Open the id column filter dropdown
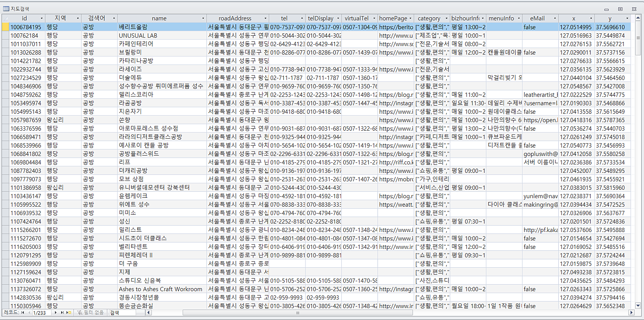This screenshot has width=644, height=320. click(x=41, y=18)
